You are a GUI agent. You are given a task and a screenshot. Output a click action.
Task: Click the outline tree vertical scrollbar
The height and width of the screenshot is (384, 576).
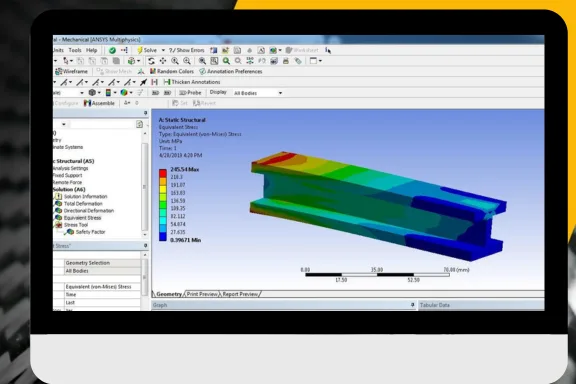coord(145,187)
